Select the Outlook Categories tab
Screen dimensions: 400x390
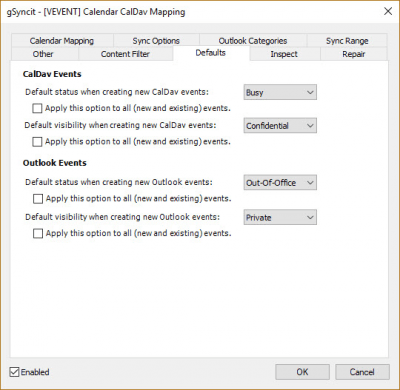coord(253,41)
